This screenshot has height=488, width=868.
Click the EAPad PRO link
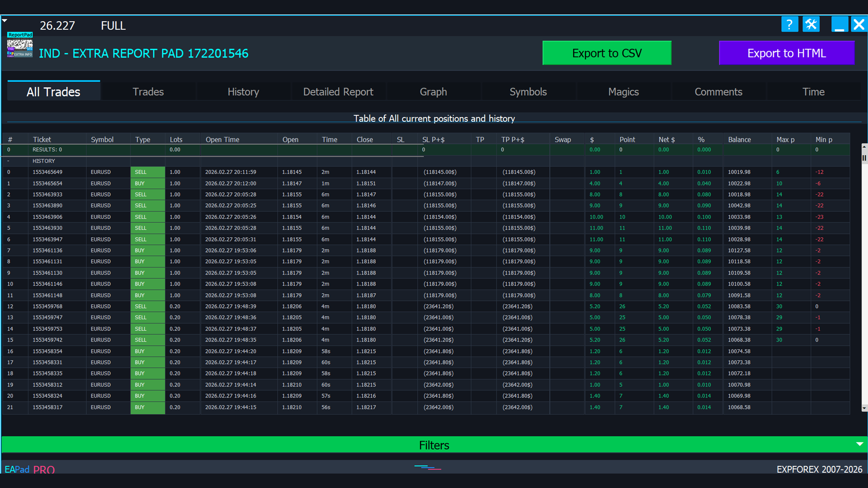click(x=30, y=469)
